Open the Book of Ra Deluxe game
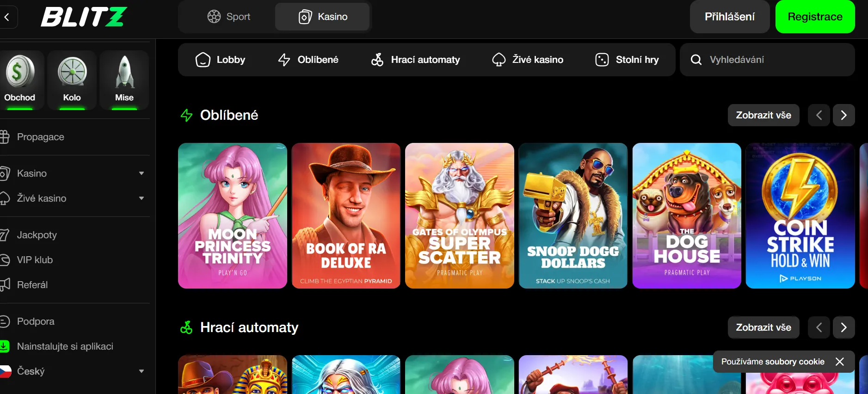 [346, 215]
